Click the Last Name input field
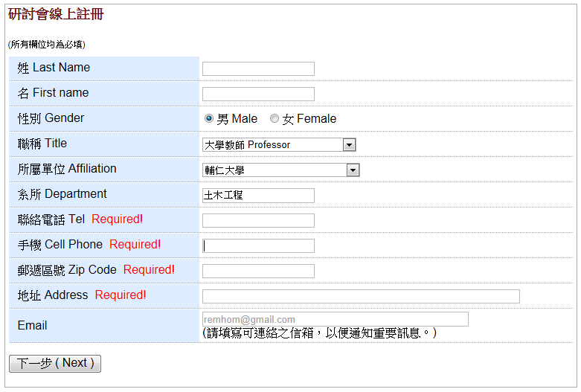 tap(258, 69)
